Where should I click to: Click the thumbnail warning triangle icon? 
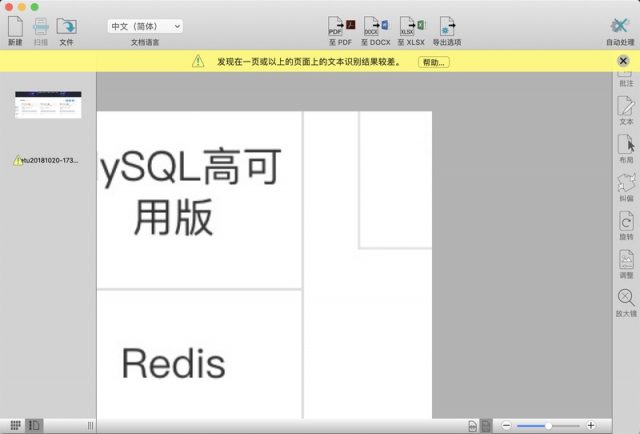click(18, 160)
